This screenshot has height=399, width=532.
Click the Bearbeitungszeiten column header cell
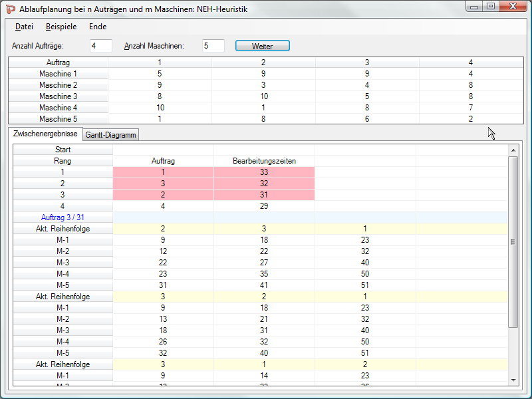coord(264,161)
